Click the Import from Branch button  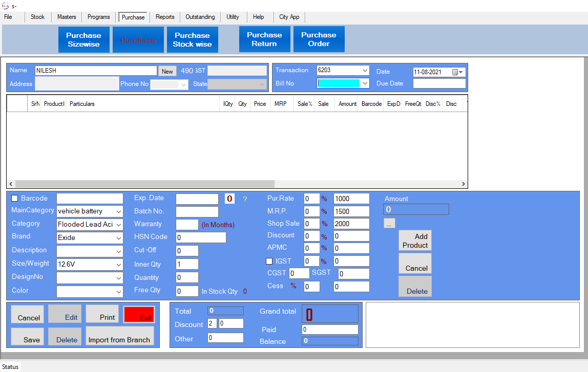(x=119, y=336)
